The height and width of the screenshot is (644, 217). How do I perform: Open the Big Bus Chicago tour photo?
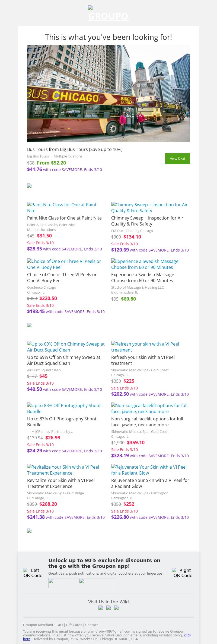pyautogui.click(x=108, y=93)
